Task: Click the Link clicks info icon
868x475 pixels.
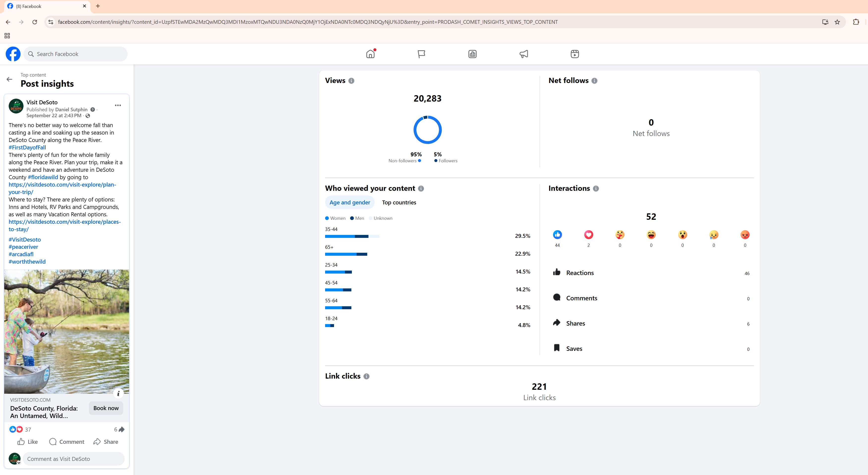Action: pyautogui.click(x=367, y=376)
